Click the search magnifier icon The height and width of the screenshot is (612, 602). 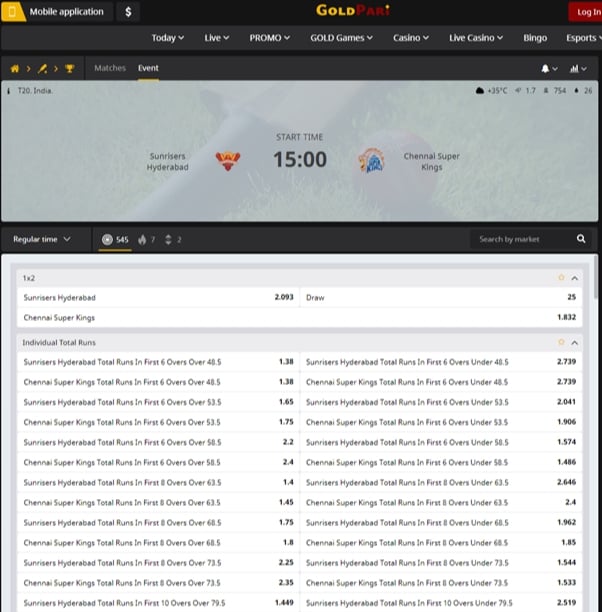[581, 239]
